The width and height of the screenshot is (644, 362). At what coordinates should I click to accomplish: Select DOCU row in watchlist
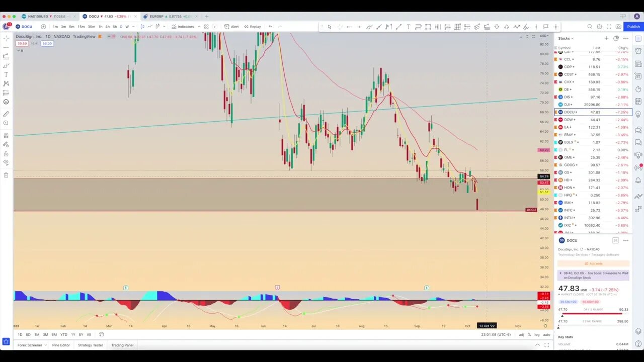pyautogui.click(x=593, y=112)
